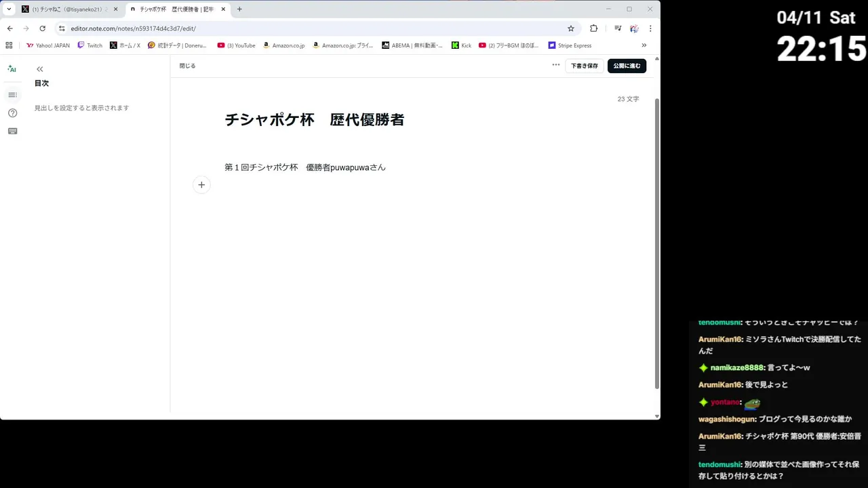The image size is (868, 488).
Task: Open ホーム / X bookmark
Action: coord(125,45)
